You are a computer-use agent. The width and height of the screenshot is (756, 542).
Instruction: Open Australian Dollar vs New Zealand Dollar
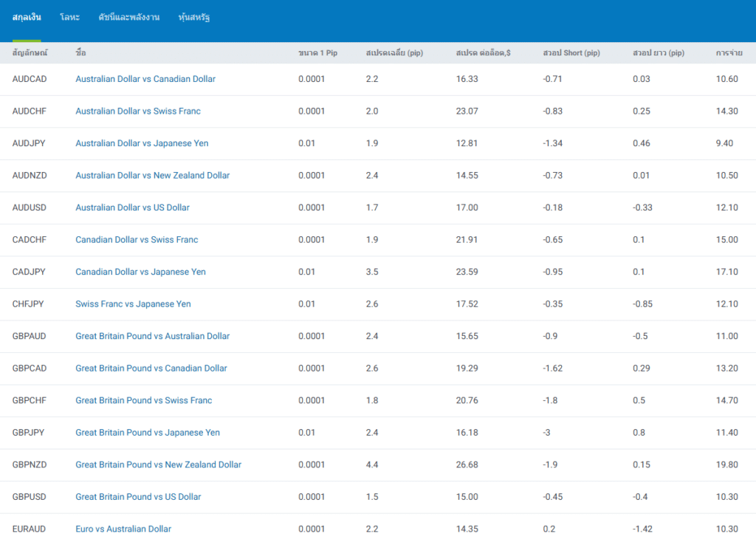click(x=152, y=176)
